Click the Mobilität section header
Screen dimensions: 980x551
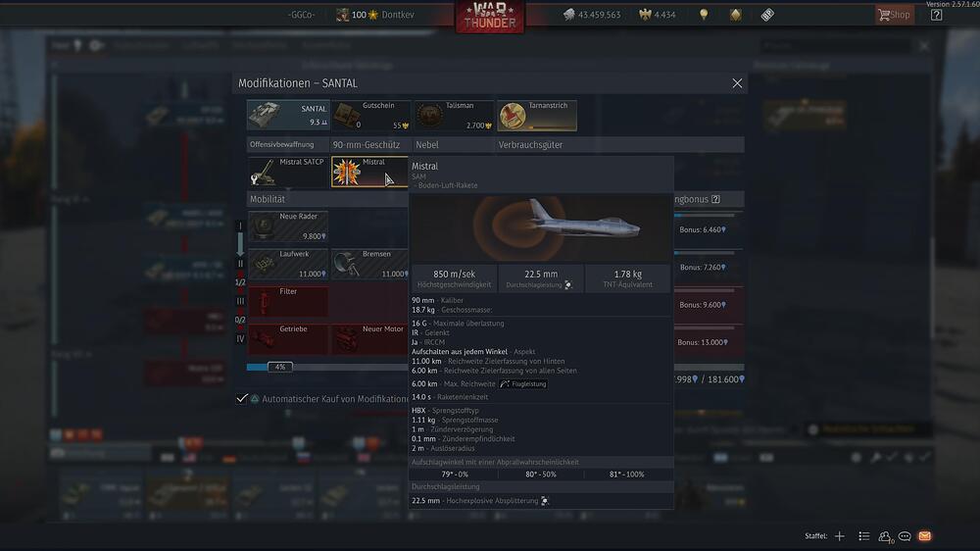pos(268,199)
